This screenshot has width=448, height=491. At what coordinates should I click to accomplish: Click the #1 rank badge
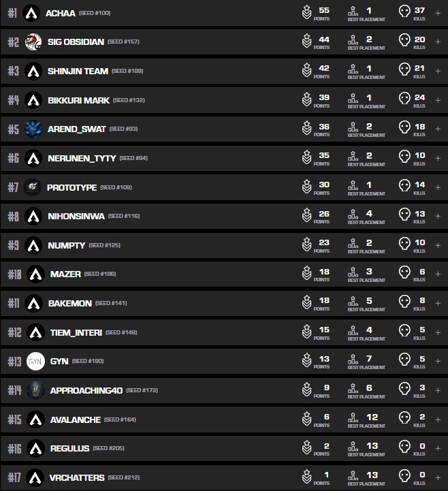(12, 13)
